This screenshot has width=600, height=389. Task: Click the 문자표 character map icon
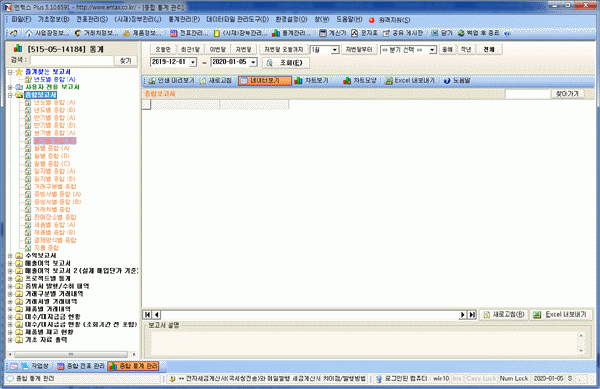[x=354, y=33]
